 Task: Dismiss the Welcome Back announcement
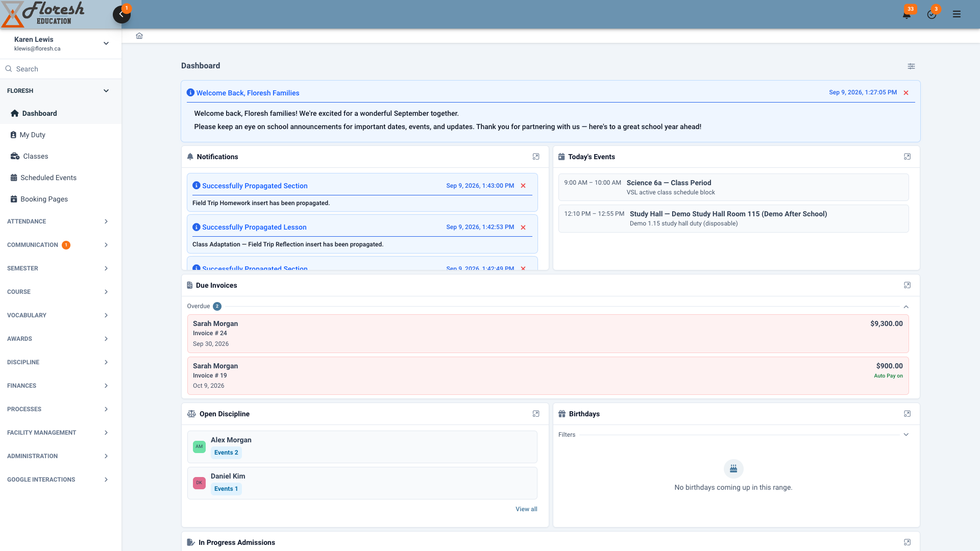coord(906,93)
